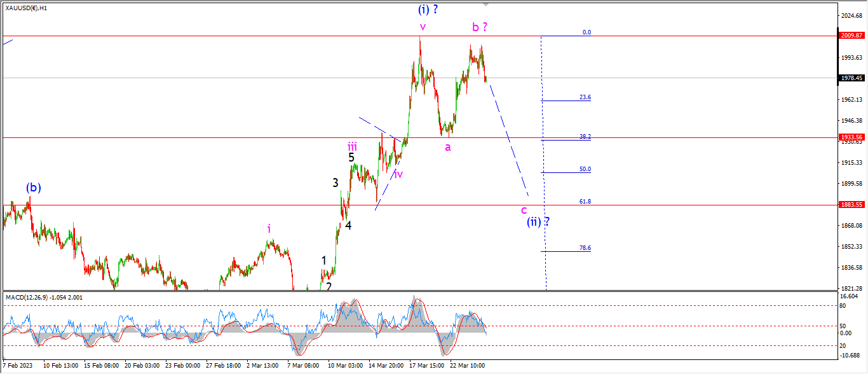Click the 61.8 Fibonacci level label
Screen dimensions: 868x374
(x=585, y=201)
